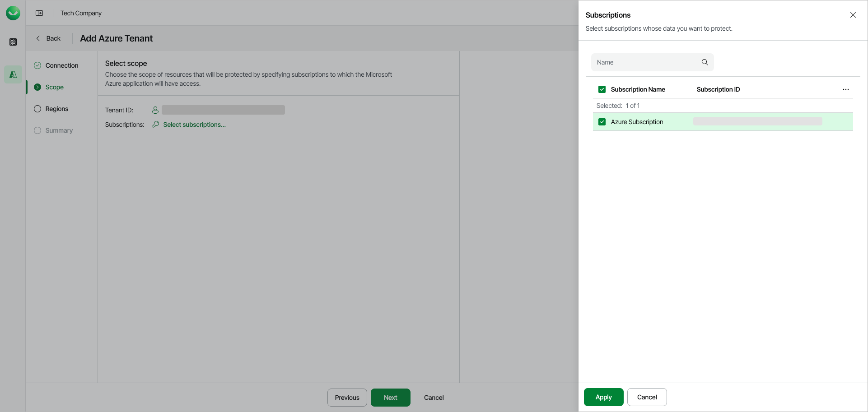
Task: Open the three-dot menu above the subscription list
Action: click(846, 89)
